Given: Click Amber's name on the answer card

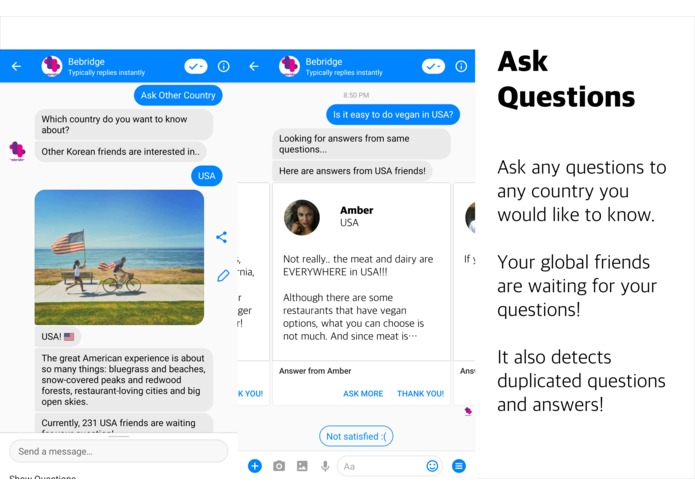Looking at the screenshot, I should pos(356,210).
